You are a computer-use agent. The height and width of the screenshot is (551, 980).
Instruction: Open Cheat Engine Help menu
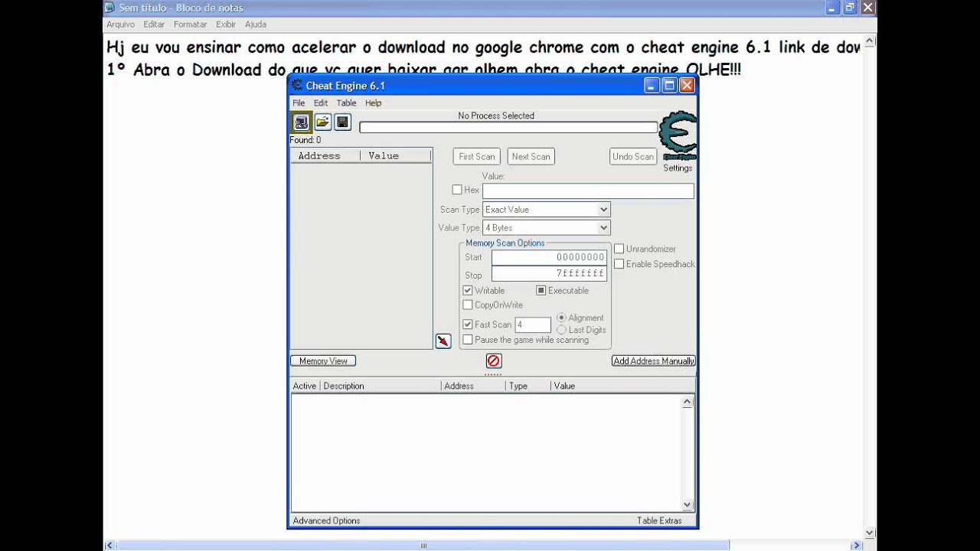click(x=373, y=103)
